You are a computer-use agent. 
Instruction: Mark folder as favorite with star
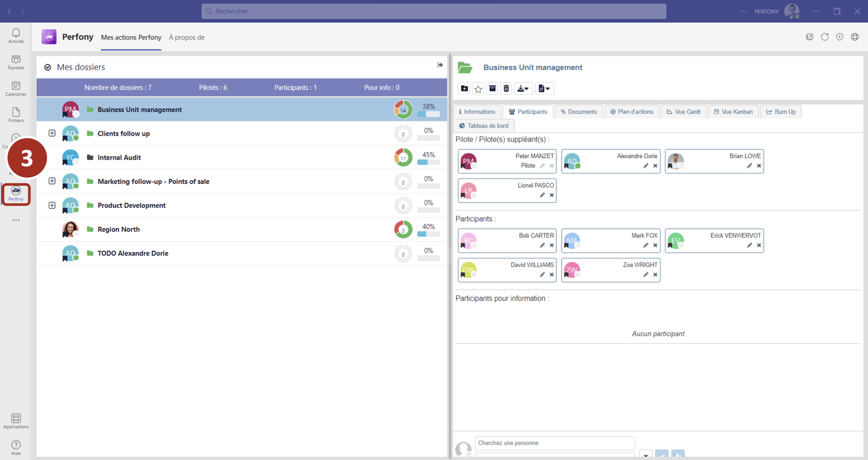point(478,89)
